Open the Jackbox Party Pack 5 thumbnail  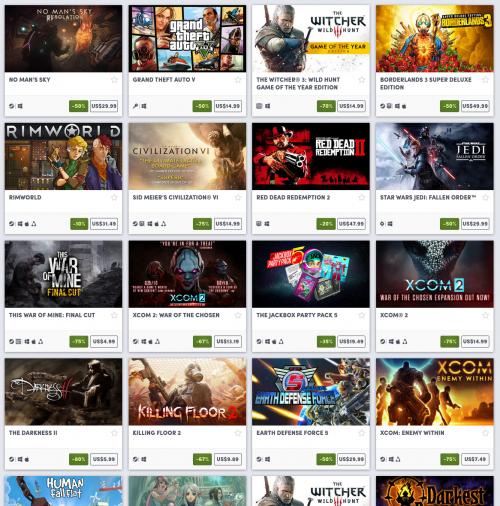(311, 274)
